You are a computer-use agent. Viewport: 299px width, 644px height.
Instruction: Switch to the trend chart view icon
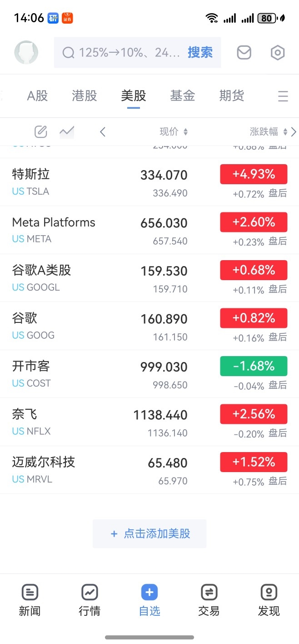67,132
